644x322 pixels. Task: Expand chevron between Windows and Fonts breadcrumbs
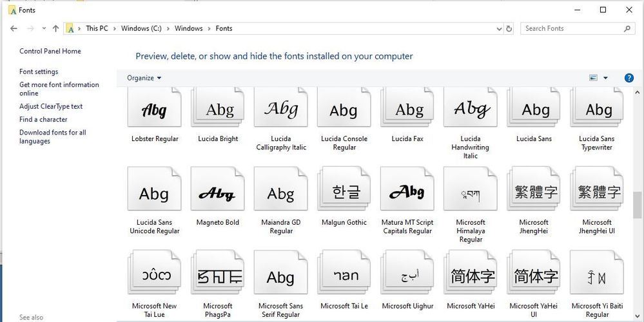[209, 29]
